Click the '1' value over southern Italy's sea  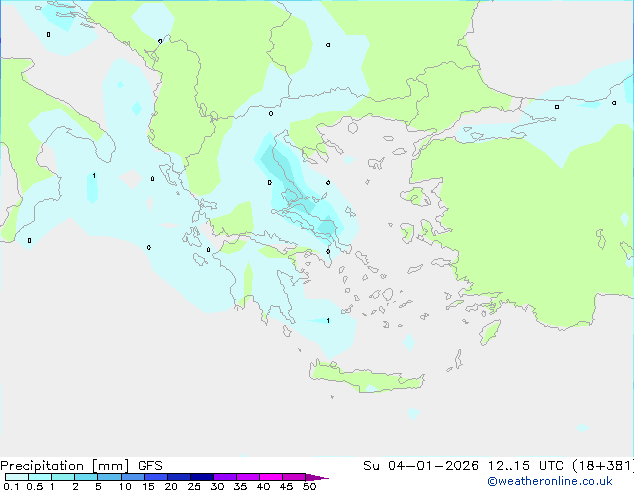pyautogui.click(x=94, y=175)
